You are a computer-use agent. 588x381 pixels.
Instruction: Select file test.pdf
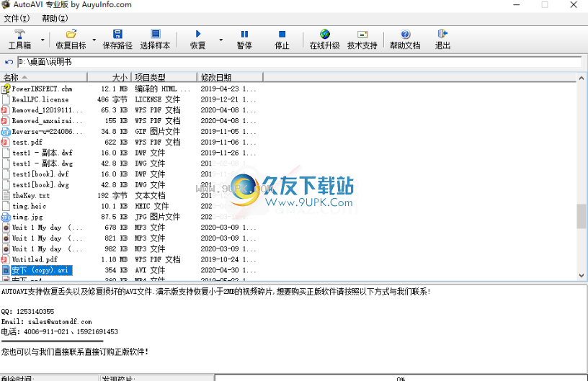click(x=27, y=142)
